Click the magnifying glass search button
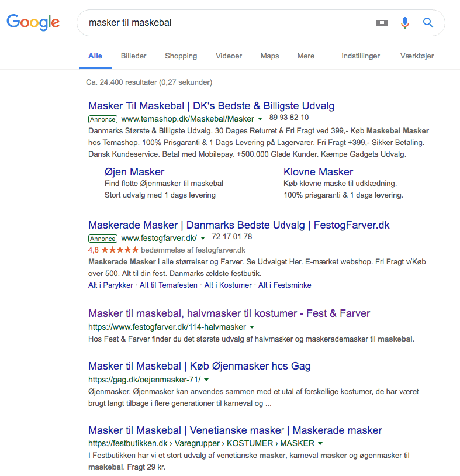Viewport: 460px width, 476px height. (428, 22)
